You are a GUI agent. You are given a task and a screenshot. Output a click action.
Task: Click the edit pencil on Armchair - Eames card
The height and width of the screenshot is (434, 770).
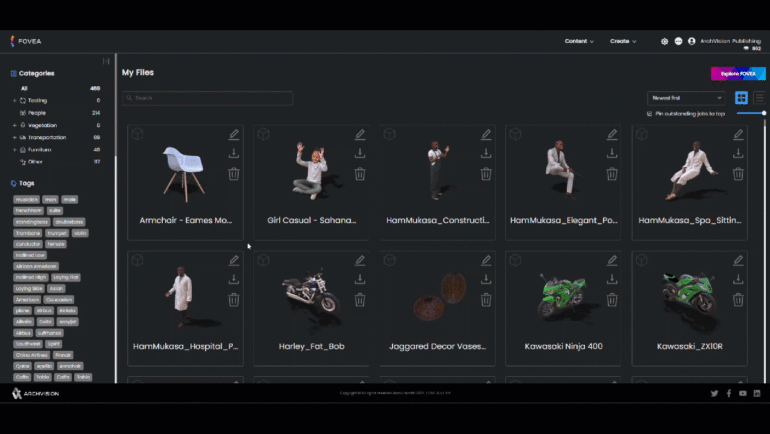[234, 134]
